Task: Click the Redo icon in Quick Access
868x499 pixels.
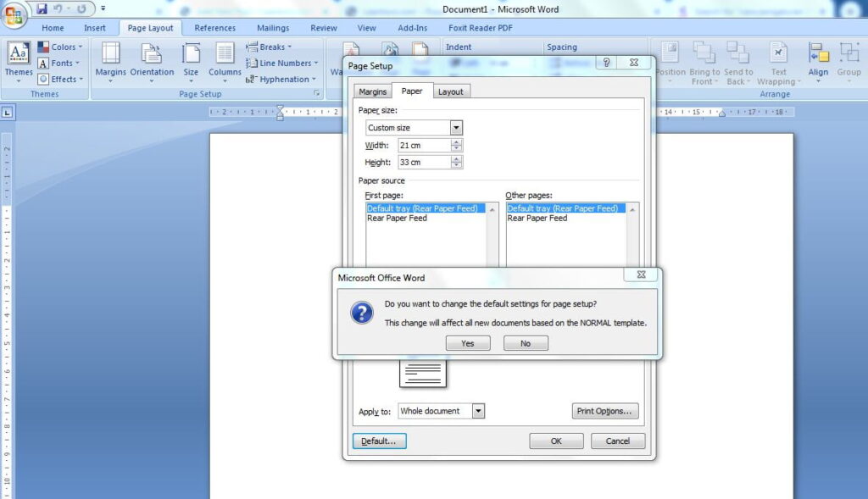Action: click(x=81, y=8)
